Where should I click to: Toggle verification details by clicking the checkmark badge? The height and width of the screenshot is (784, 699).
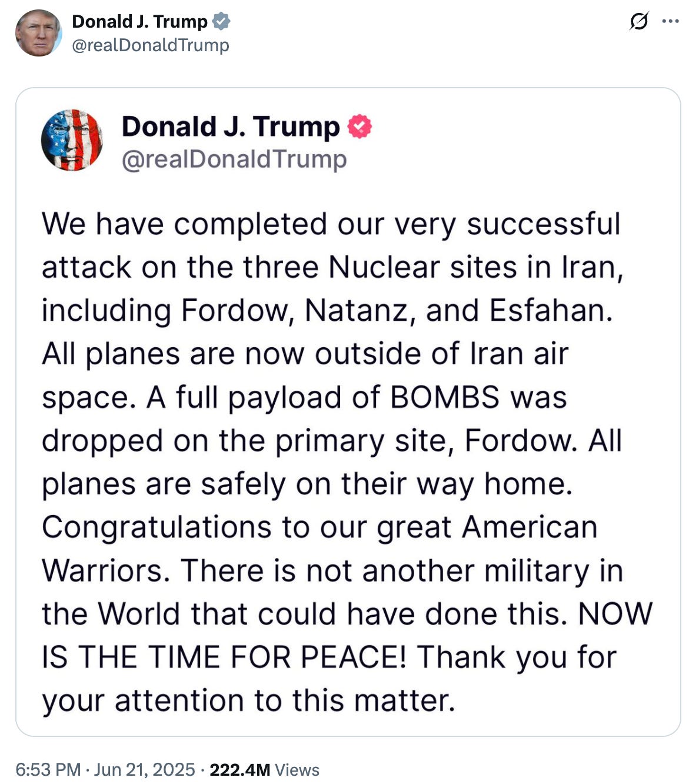click(222, 22)
